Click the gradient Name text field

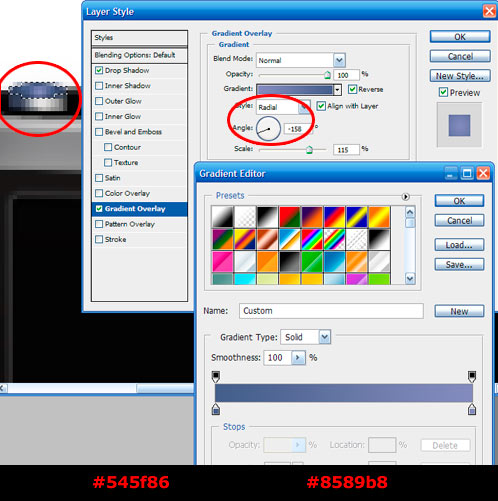(x=331, y=311)
